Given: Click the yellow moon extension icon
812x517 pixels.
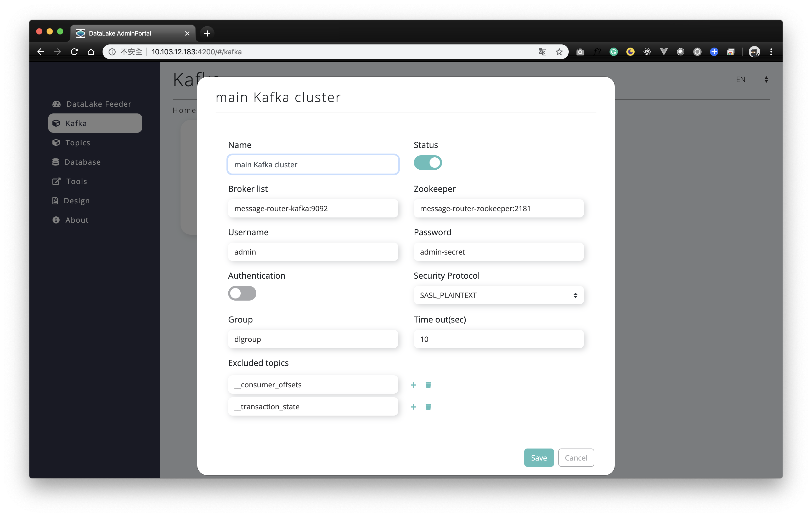Looking at the screenshot, I should point(630,51).
